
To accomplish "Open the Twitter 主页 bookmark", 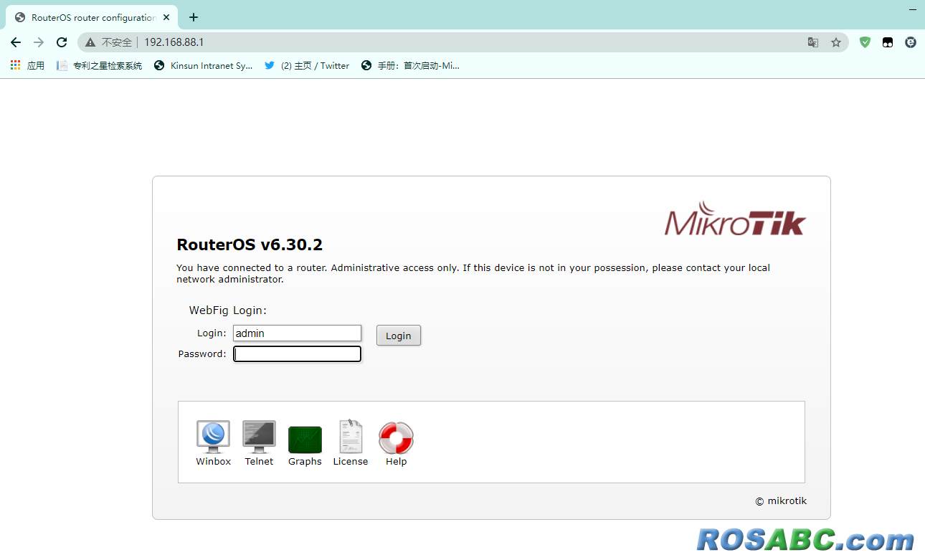I will [x=307, y=65].
